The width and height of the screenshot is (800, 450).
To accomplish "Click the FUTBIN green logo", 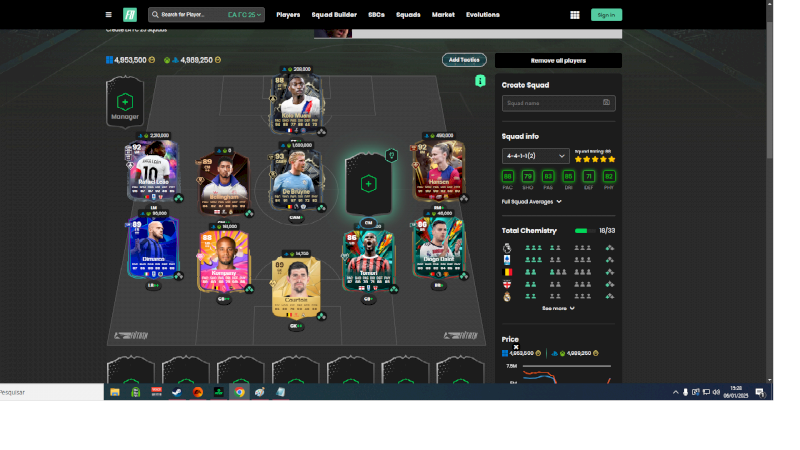I will (x=130, y=15).
